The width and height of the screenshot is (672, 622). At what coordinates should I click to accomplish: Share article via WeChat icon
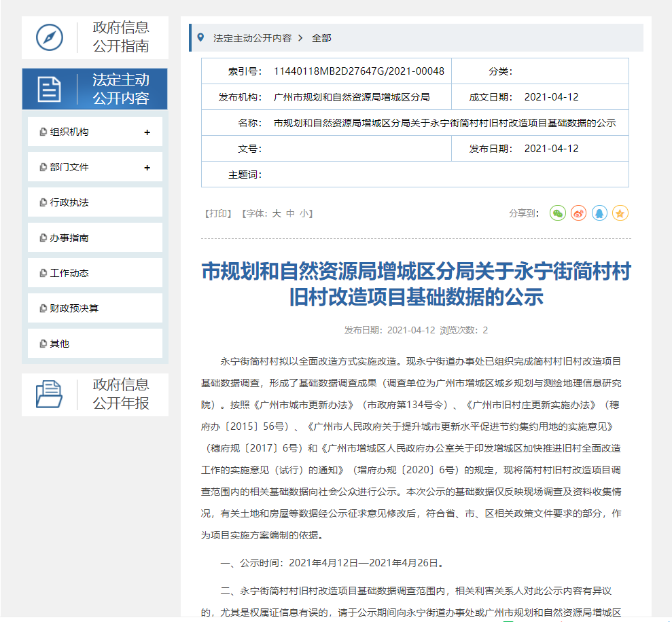557,213
